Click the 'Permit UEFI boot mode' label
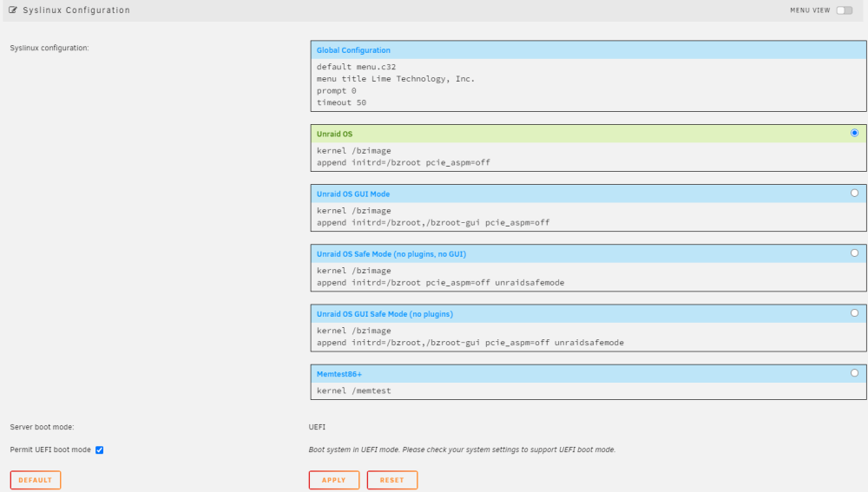The image size is (868, 492). tap(50, 450)
